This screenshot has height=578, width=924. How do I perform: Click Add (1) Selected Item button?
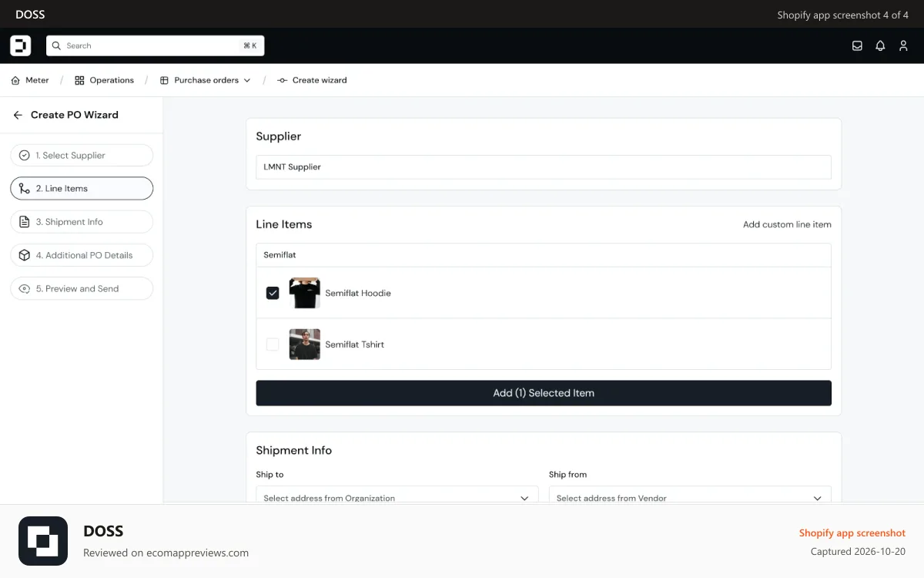point(544,393)
